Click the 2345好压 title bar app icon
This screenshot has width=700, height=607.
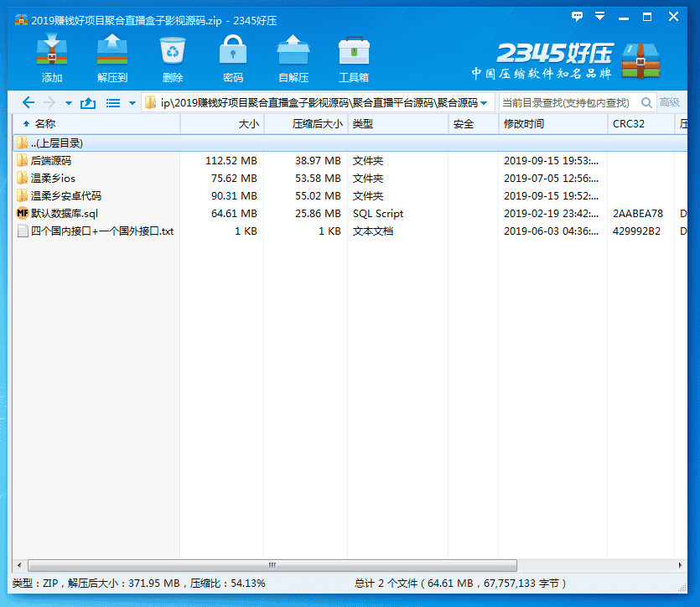click(21, 20)
